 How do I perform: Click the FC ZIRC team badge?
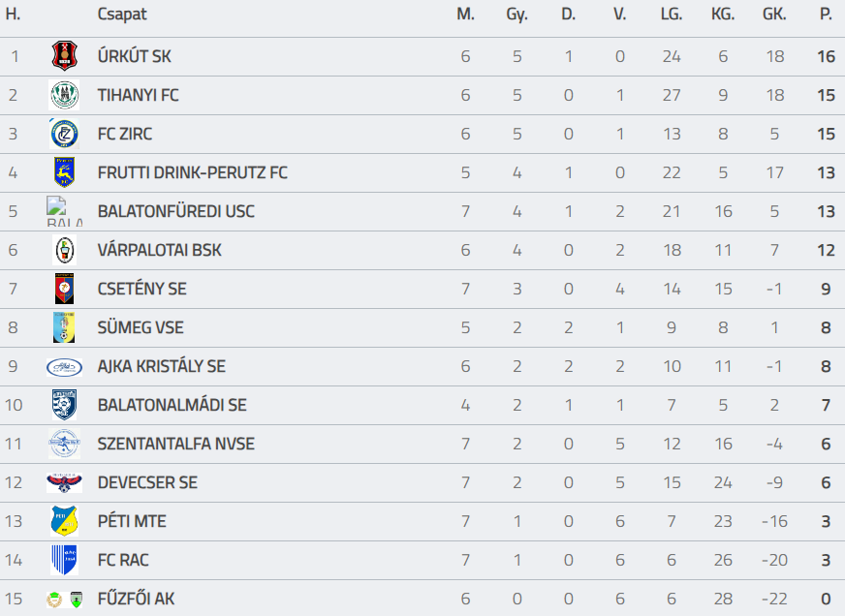point(64,134)
